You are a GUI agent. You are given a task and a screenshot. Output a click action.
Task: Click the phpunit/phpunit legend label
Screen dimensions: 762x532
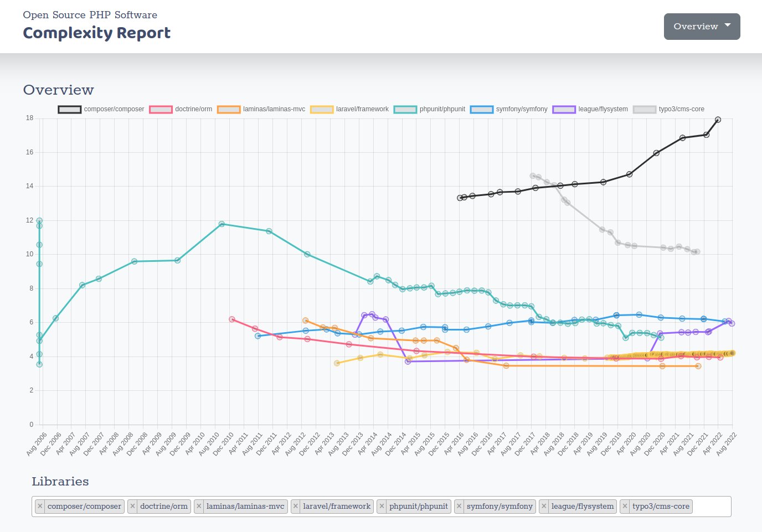pyautogui.click(x=442, y=109)
